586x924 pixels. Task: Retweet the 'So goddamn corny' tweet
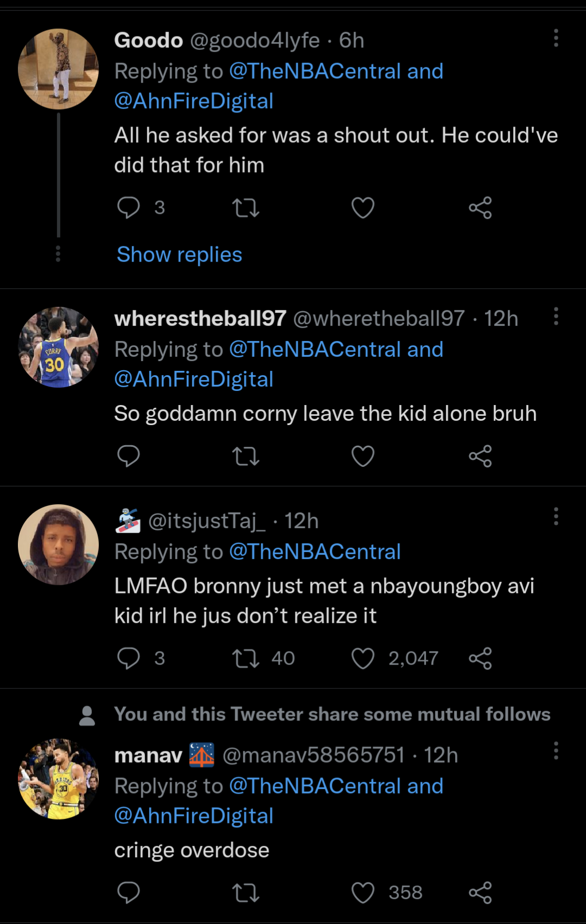pos(245,456)
